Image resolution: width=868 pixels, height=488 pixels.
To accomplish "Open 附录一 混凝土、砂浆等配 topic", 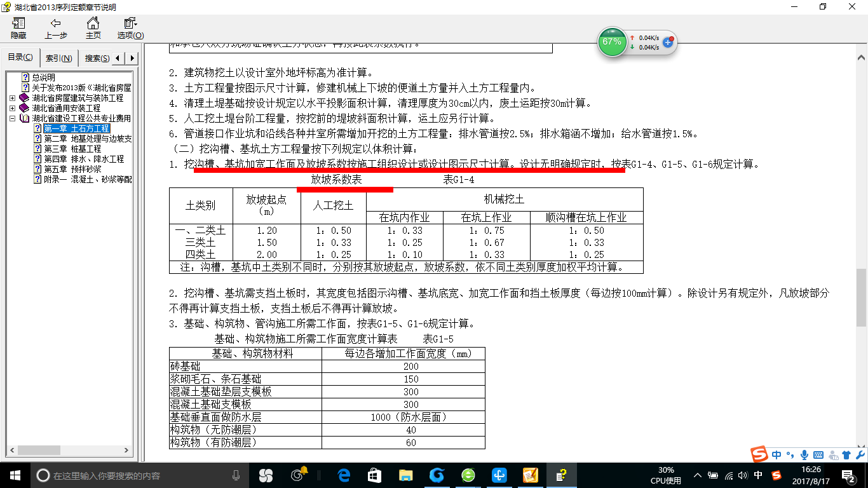I will point(88,179).
